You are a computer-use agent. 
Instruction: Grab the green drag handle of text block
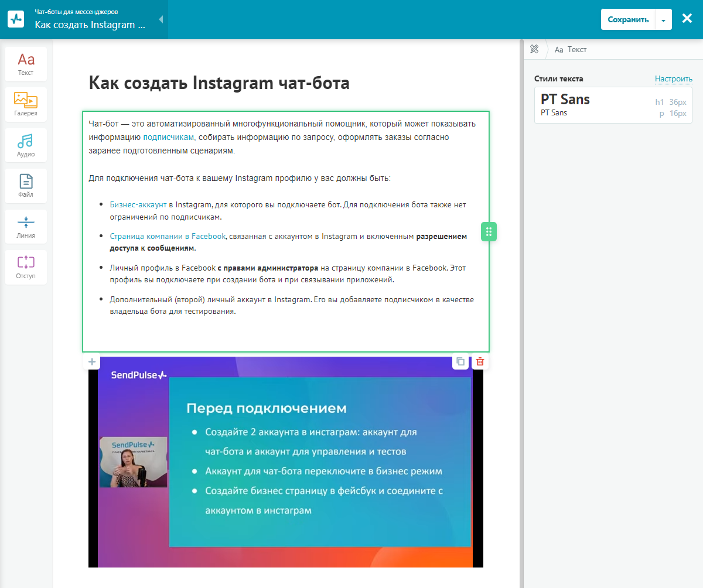click(489, 231)
